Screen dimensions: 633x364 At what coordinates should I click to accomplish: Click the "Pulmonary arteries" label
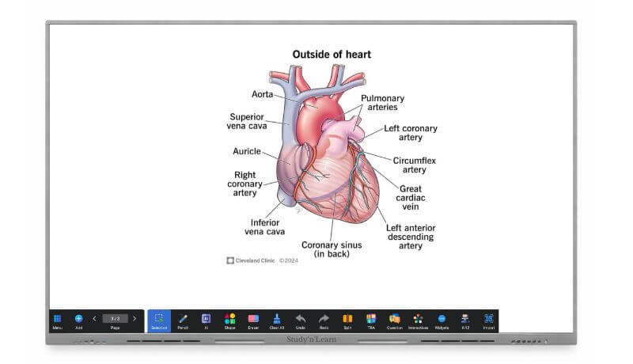[383, 103]
